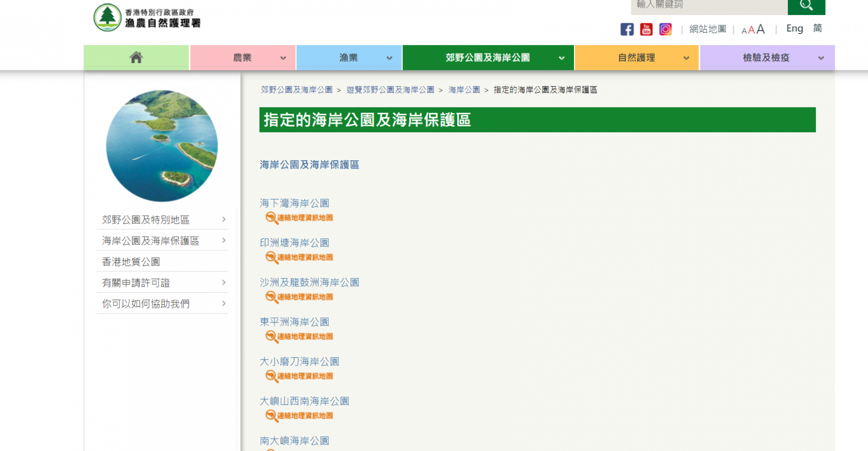Image resolution: width=868 pixels, height=451 pixels.
Task: Click the circular marine park islands photo
Action: click(162, 146)
